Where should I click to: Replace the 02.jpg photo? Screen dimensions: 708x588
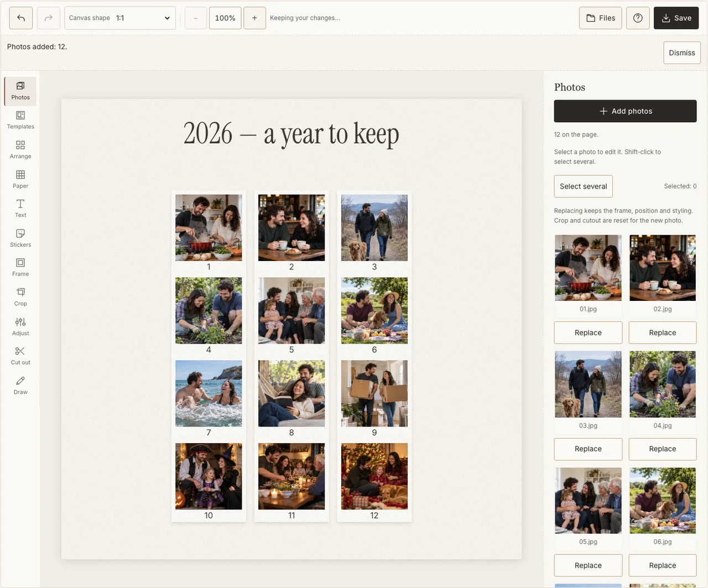663,333
